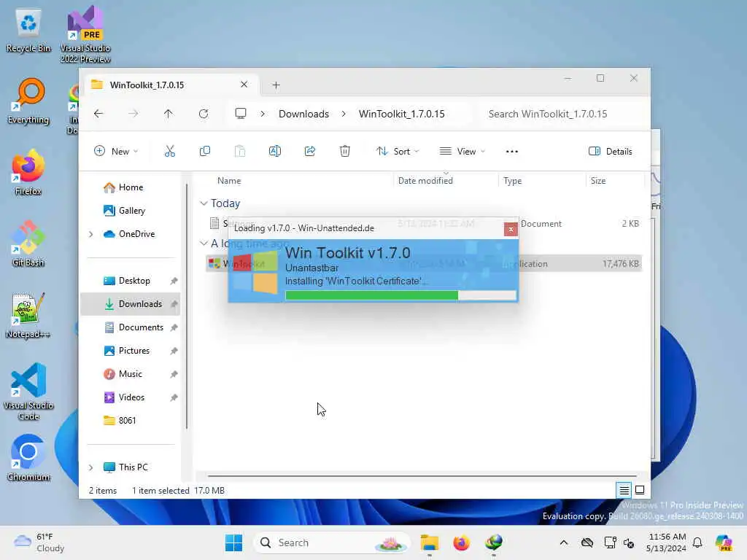
Task: Click the Paste clipboard icon
Action: 240,152
